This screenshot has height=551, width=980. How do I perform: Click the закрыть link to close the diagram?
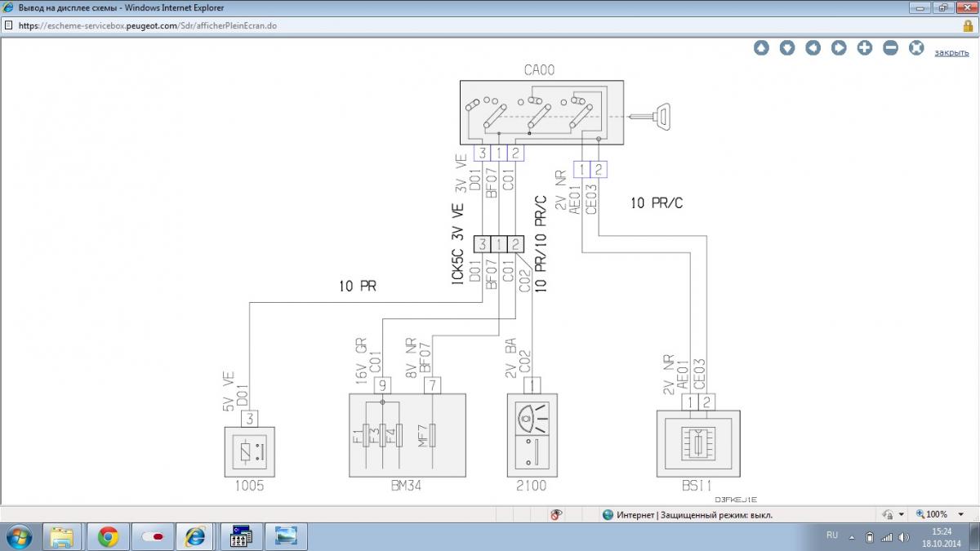(x=951, y=52)
